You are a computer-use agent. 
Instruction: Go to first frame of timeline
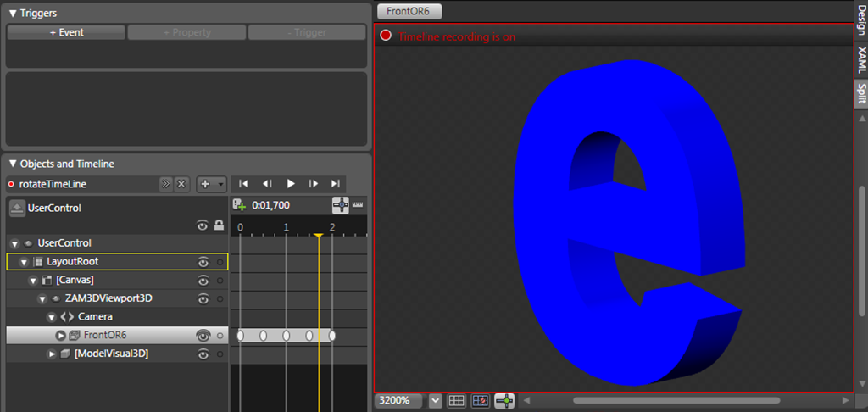coord(243,184)
